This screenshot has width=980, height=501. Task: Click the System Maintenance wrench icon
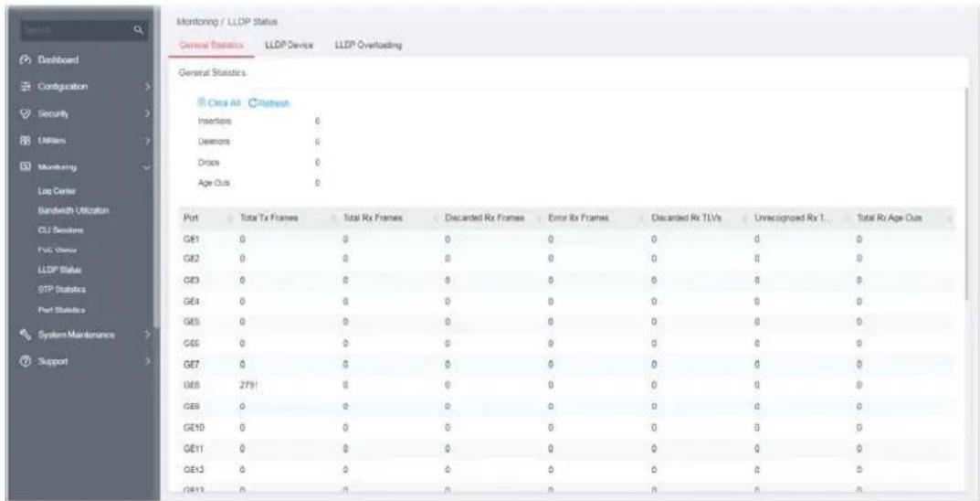26,336
